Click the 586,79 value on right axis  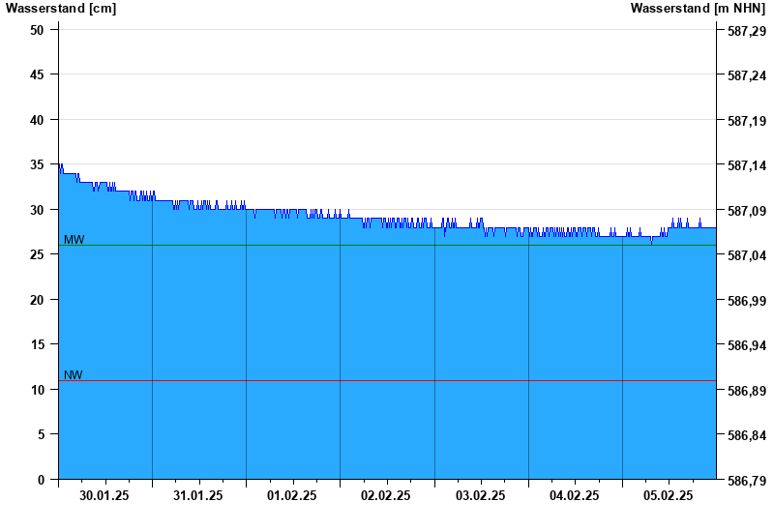coord(747,481)
